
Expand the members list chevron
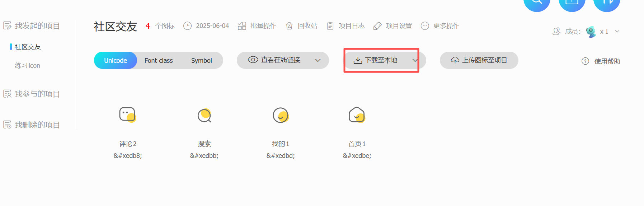(617, 31)
